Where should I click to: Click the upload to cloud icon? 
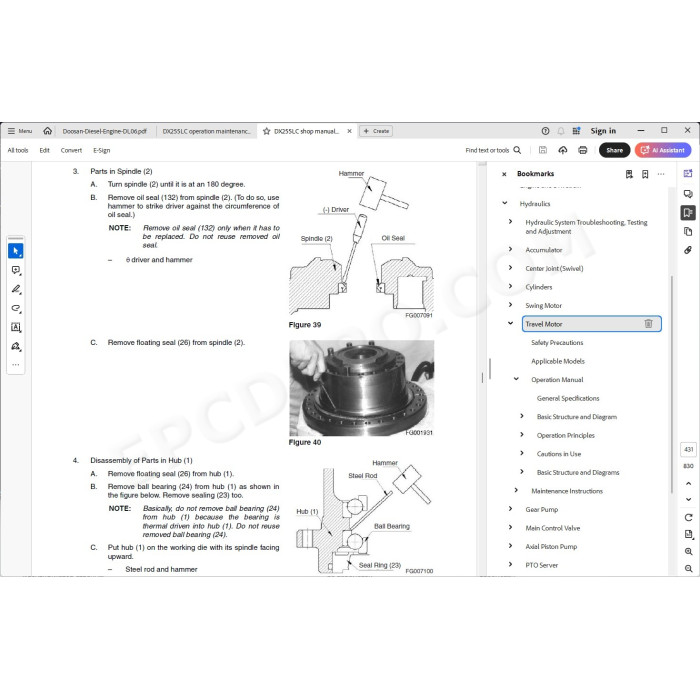(562, 150)
